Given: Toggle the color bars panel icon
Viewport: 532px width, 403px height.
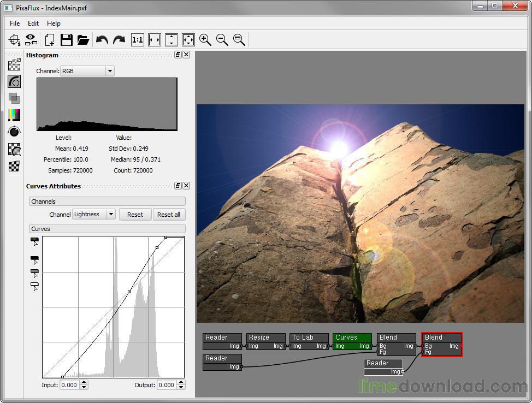Looking at the screenshot, I should tap(14, 115).
